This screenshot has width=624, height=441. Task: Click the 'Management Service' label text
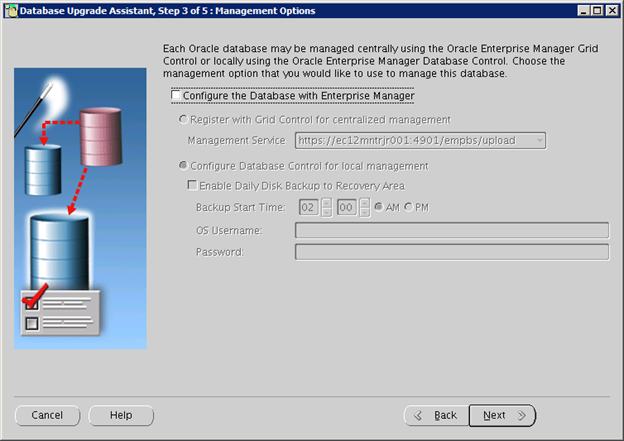tap(236, 140)
